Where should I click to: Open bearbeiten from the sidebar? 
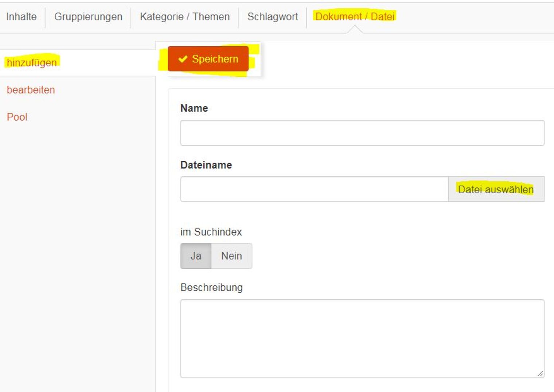[x=31, y=90]
